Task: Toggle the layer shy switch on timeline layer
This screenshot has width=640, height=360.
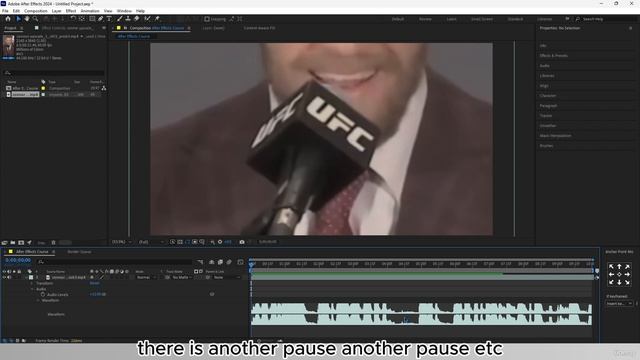Action: pyautogui.click(x=92, y=278)
